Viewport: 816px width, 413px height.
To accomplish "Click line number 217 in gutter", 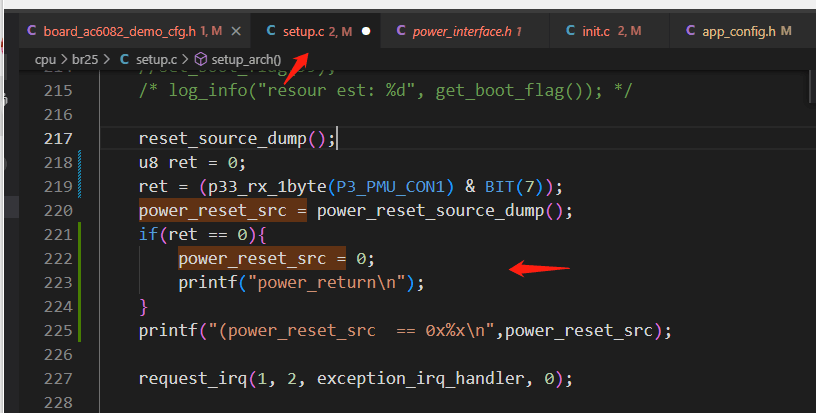I will click(58, 138).
